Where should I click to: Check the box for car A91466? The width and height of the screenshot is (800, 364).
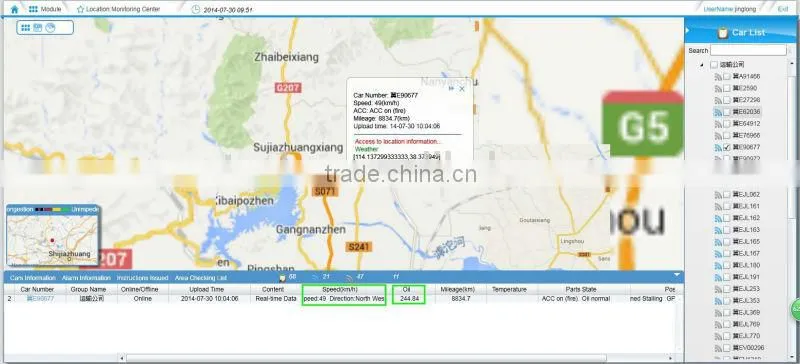click(727, 77)
